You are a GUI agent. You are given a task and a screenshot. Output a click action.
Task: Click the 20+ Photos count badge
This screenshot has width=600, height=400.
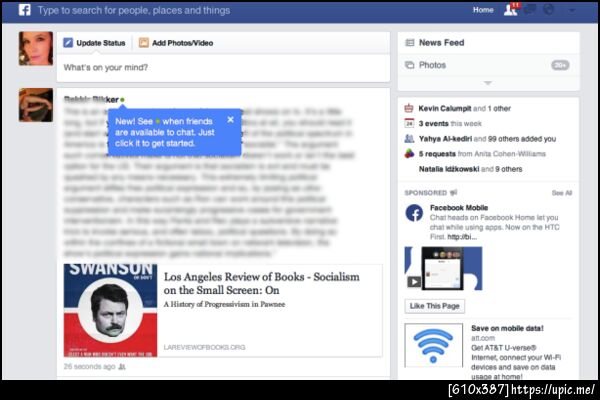[560, 65]
